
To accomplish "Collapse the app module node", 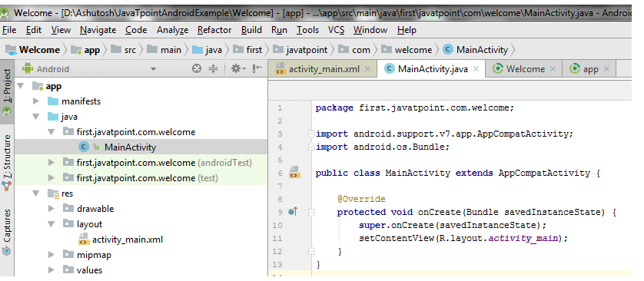I will tap(21, 86).
